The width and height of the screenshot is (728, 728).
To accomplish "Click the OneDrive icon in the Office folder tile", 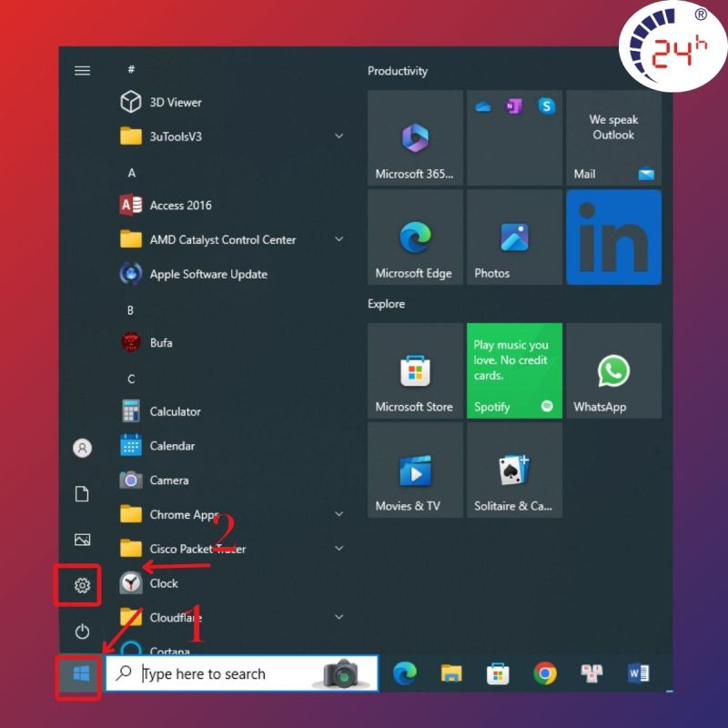I will (483, 107).
